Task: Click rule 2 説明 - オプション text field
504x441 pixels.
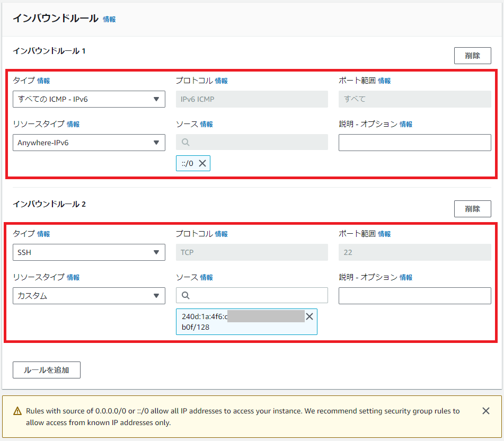Action: [x=414, y=296]
